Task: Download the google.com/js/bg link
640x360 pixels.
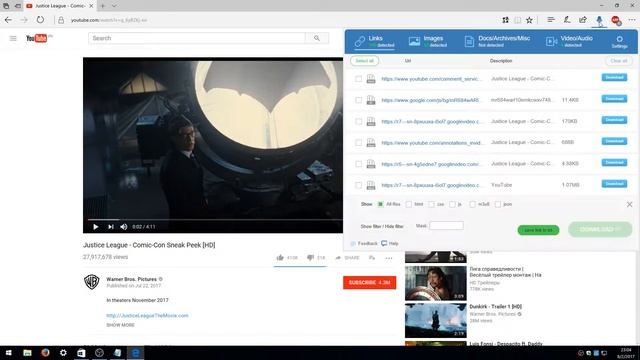Action: tap(614, 98)
